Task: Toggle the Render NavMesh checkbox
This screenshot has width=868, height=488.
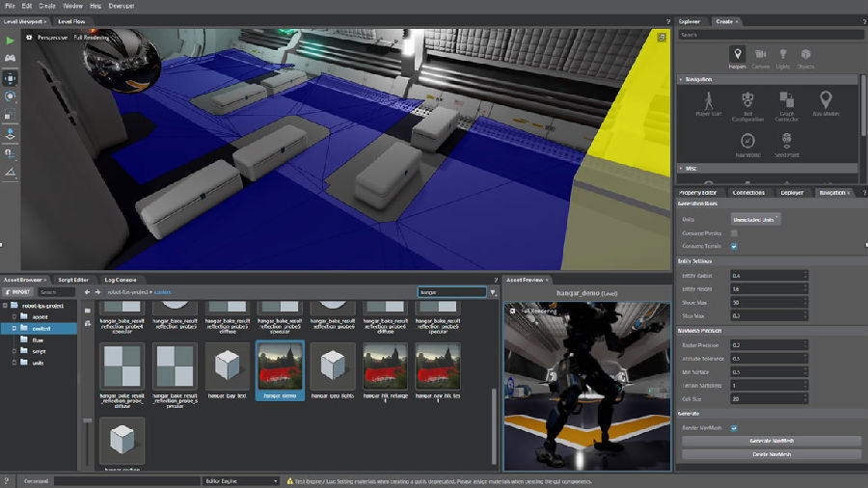Action: point(734,427)
